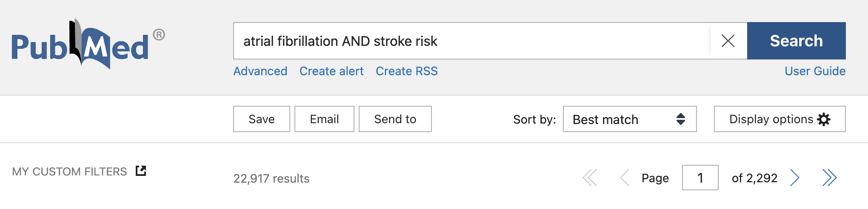
Task: Open My Custom Filters external link icon
Action: 141,171
